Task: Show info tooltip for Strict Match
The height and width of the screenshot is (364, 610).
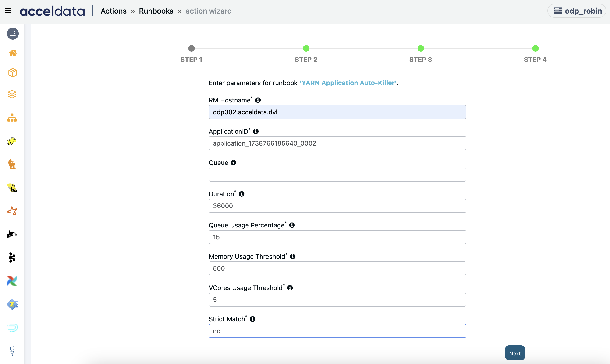Action: [252, 319]
